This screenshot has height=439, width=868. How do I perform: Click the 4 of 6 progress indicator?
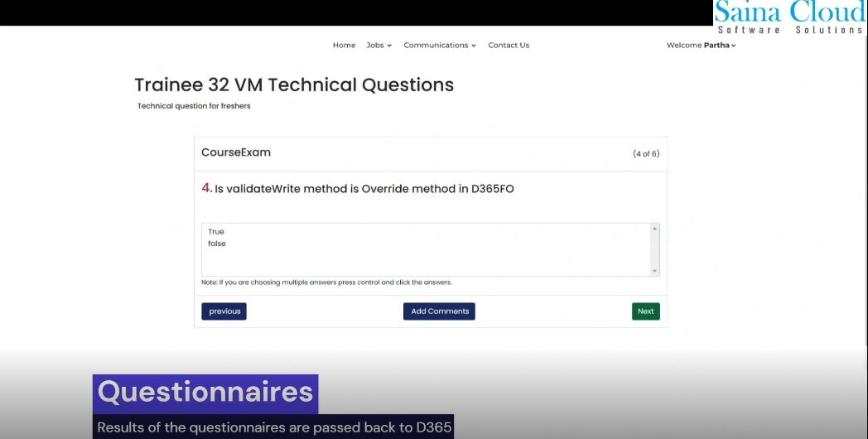646,154
